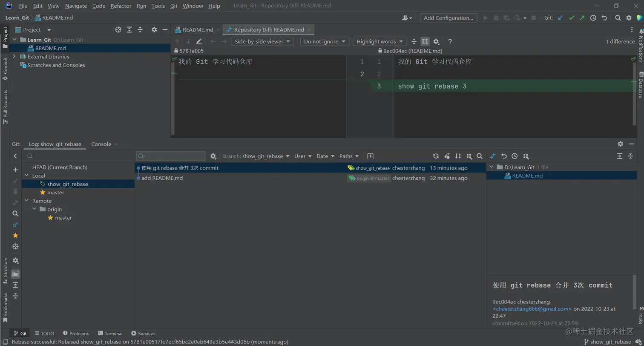Open the Branch: show_git_rebase filter dropdown

point(256,156)
